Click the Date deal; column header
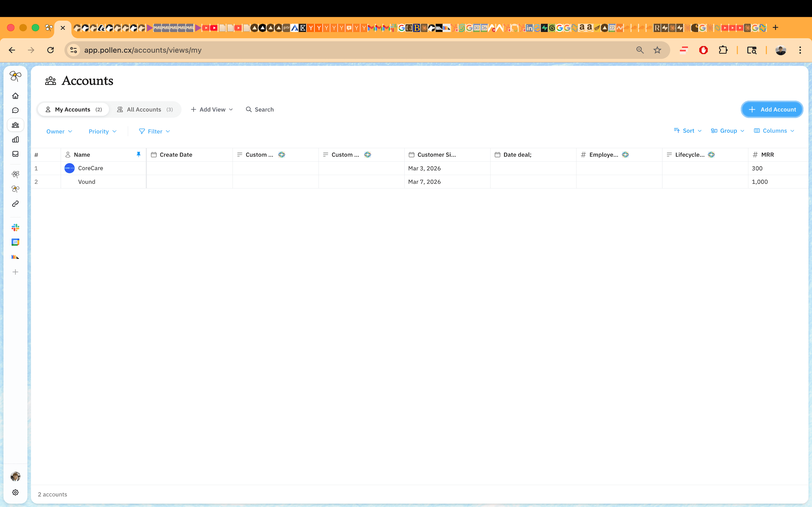The image size is (812, 507). point(533,154)
